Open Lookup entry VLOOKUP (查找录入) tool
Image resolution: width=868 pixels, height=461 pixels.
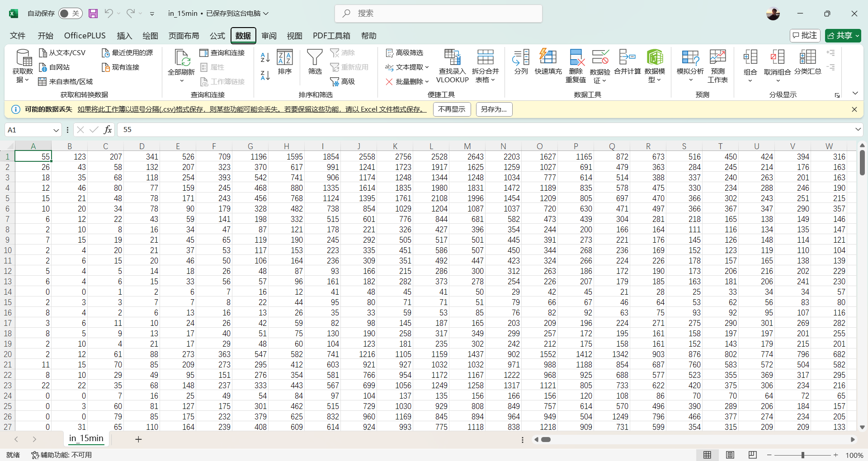click(x=453, y=66)
